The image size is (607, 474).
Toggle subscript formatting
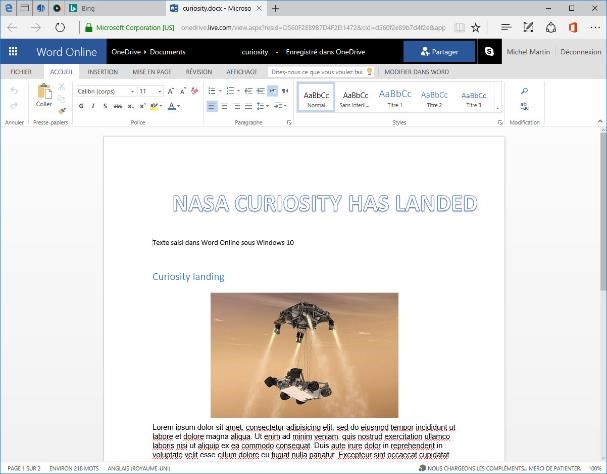pos(131,106)
